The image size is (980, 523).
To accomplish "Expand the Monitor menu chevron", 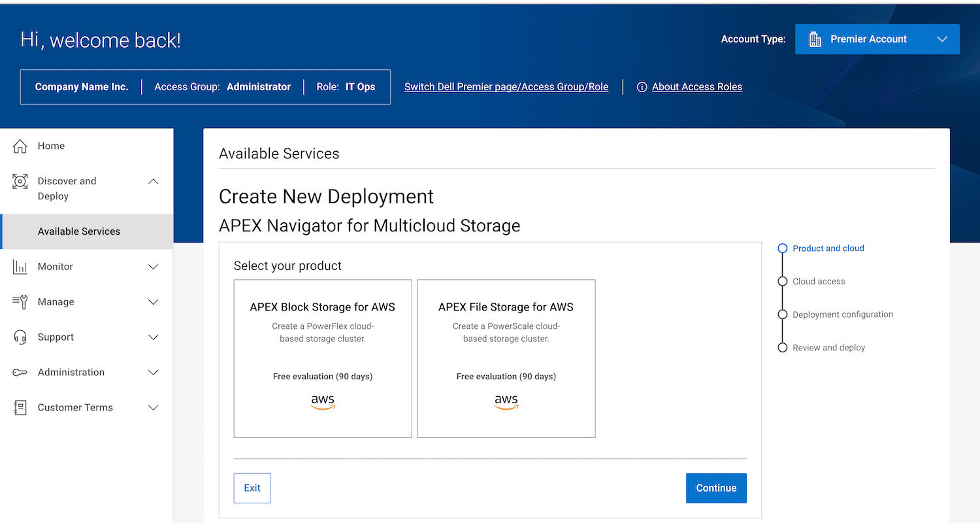I will (x=154, y=267).
